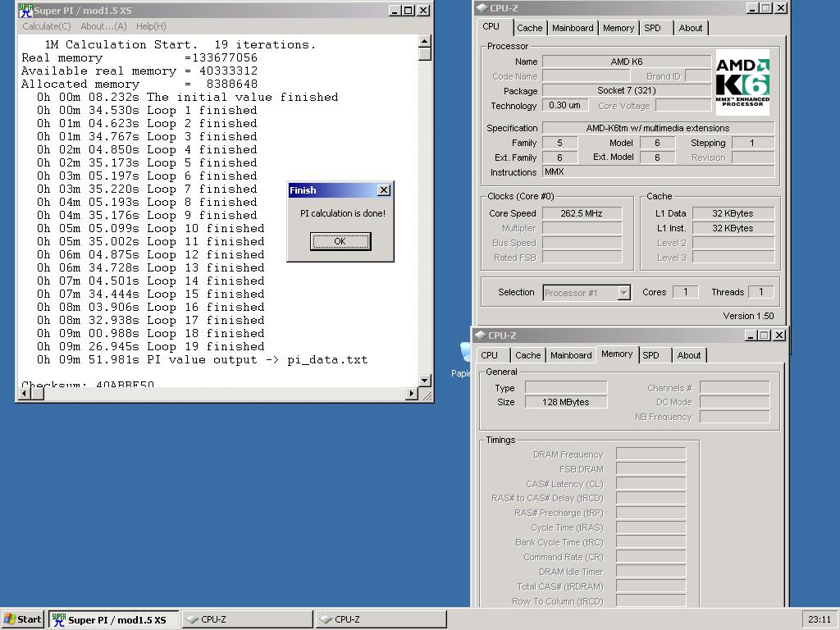Switch to Cache tab in top CPU-Z window
This screenshot has width=840, height=630.
[x=529, y=28]
